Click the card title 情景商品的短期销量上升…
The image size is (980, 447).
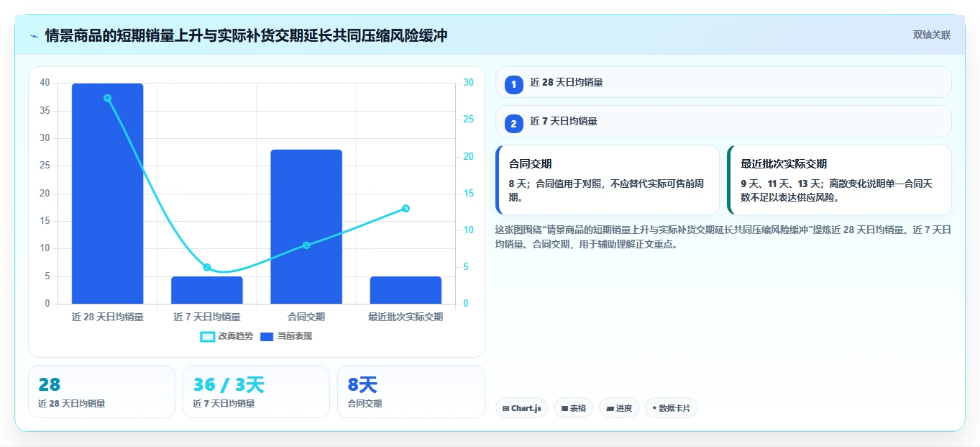[246, 35]
